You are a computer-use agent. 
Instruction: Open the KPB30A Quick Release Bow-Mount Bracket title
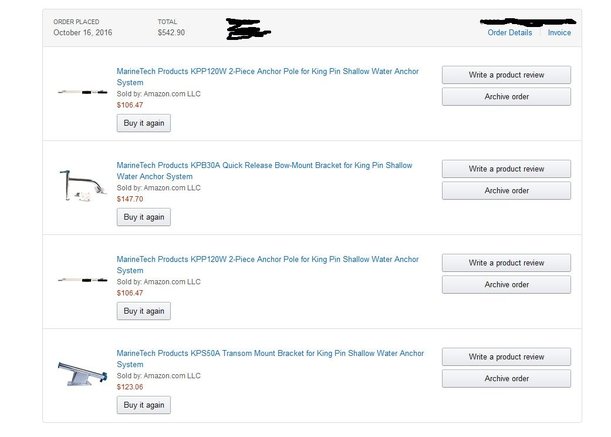pos(264,171)
